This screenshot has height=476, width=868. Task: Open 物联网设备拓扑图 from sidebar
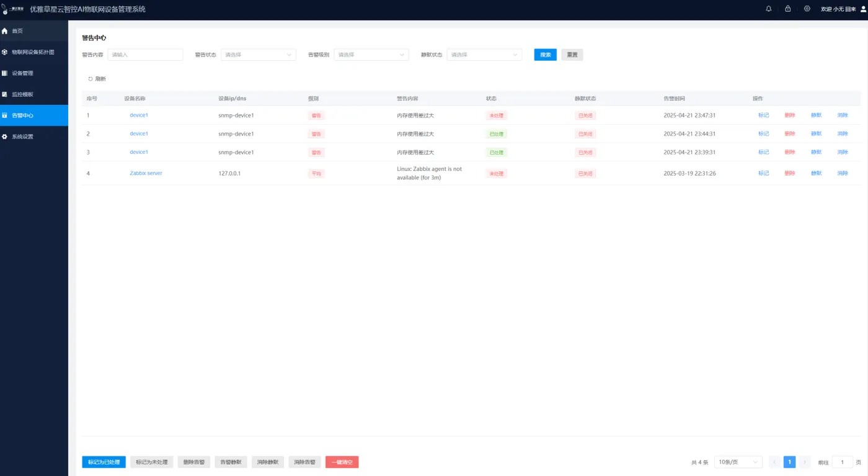coord(34,52)
